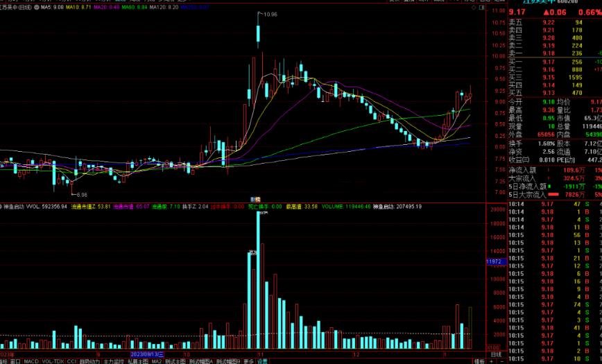
Task: Click the small marker icon below the price chart
Action: click(255, 199)
